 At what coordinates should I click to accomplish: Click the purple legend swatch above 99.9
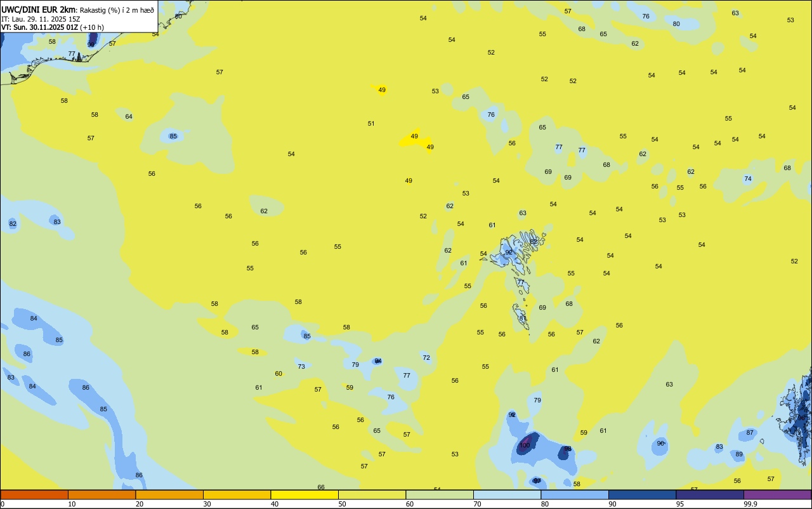777,494
